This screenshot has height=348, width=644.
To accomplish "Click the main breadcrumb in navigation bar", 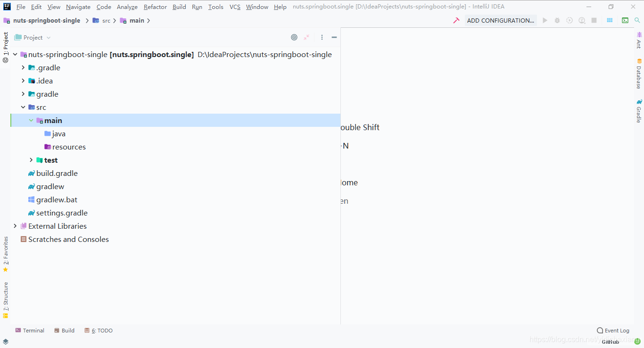I will (x=132, y=20).
